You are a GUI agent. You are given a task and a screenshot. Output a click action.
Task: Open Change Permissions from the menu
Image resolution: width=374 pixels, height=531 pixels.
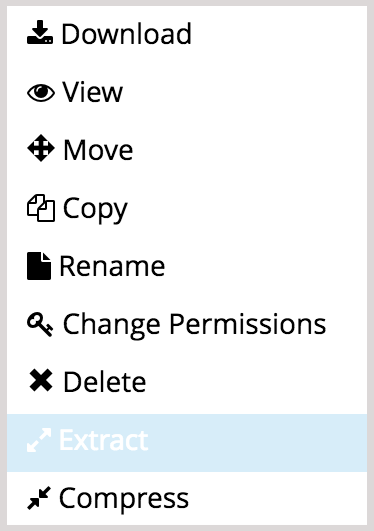click(x=194, y=324)
